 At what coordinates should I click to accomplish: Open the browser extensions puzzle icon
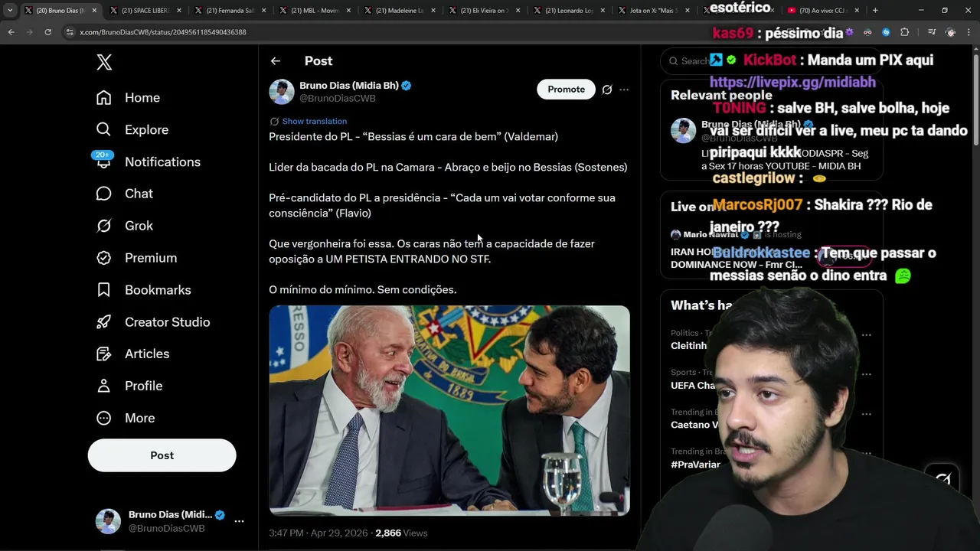point(904,32)
